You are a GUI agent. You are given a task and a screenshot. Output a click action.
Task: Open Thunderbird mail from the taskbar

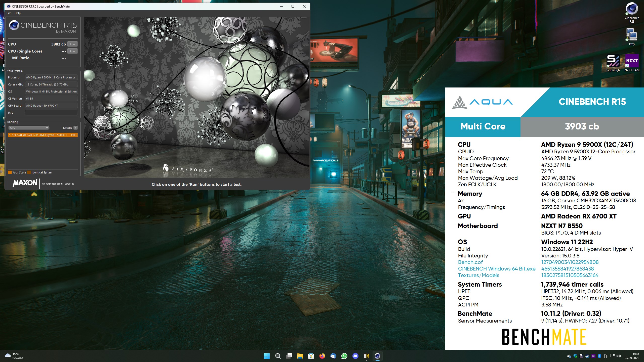pyautogui.click(x=333, y=356)
